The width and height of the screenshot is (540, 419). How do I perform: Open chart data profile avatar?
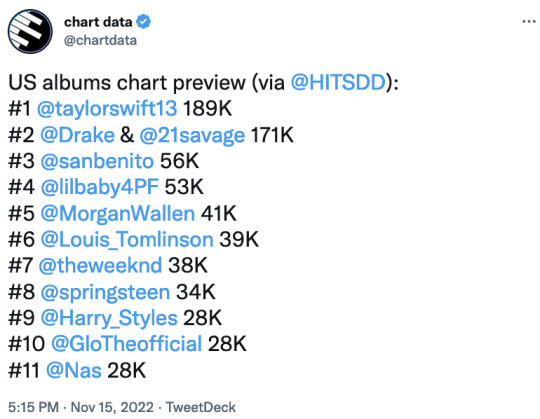point(30,31)
